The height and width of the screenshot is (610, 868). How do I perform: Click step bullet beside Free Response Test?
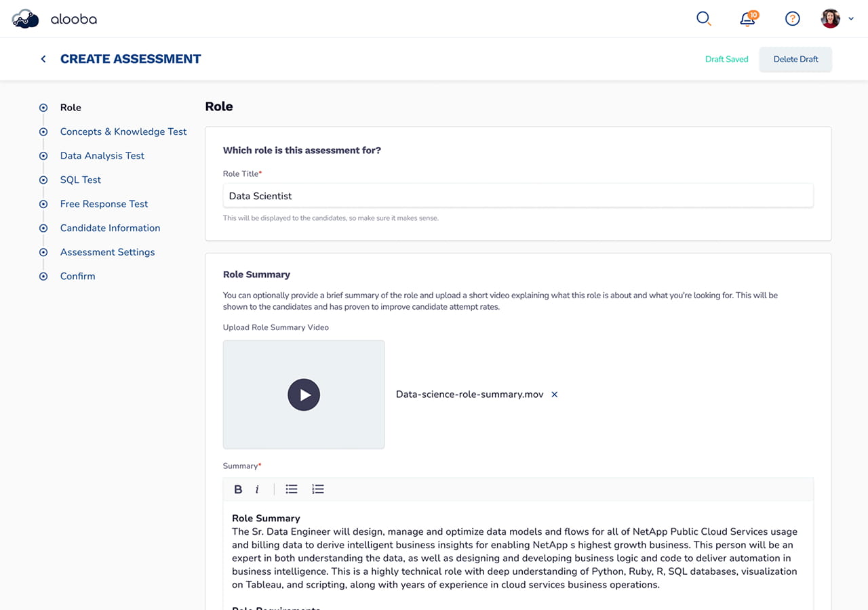pyautogui.click(x=43, y=204)
